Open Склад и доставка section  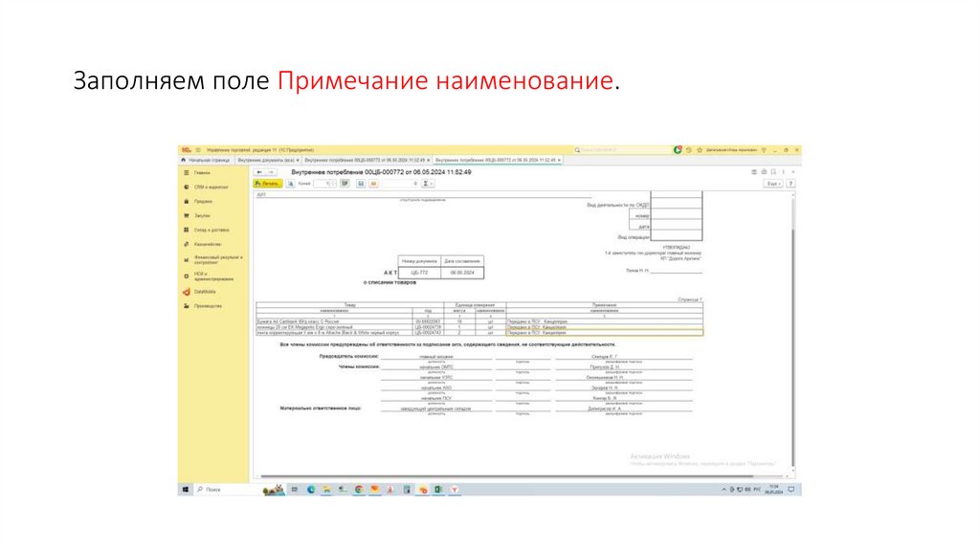pyautogui.click(x=212, y=231)
